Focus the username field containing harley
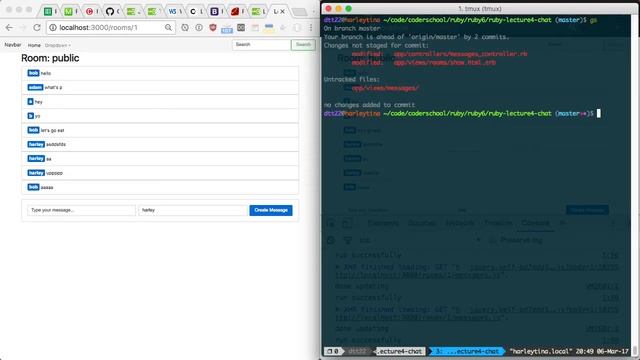This screenshot has width=640, height=360. point(193,210)
